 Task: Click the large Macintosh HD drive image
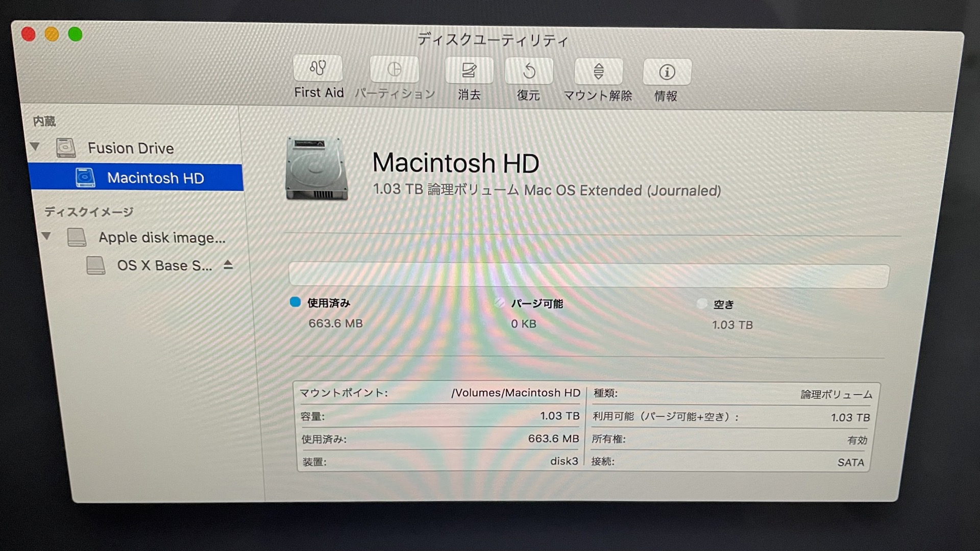pos(316,168)
